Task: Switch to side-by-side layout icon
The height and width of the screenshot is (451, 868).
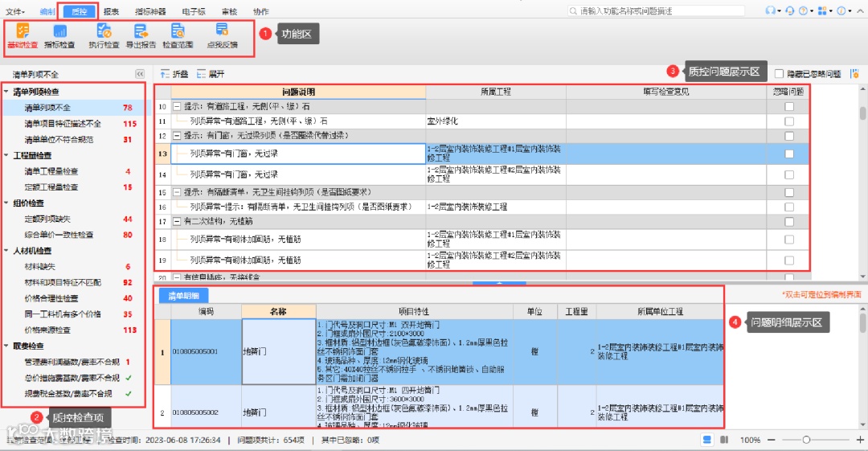Action: click(724, 440)
